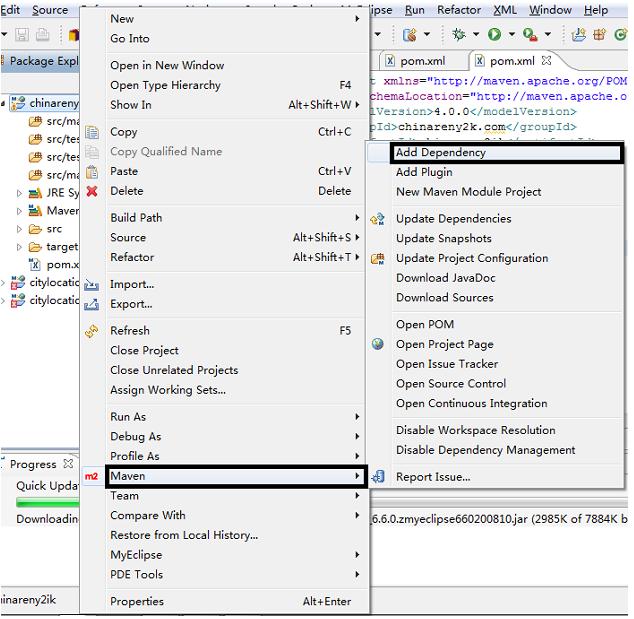Click the pom.xml file icon in explorer
This screenshot has height=619, width=634.
[35, 264]
